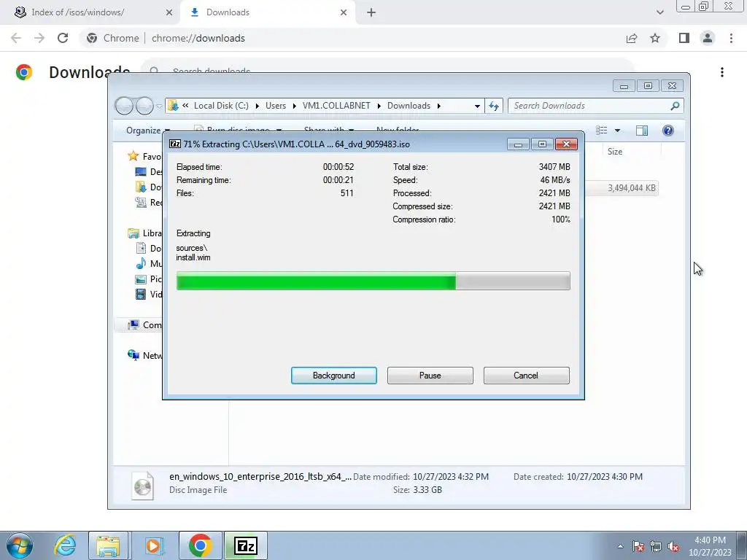Open Windows Media Player from taskbar

(x=153, y=545)
